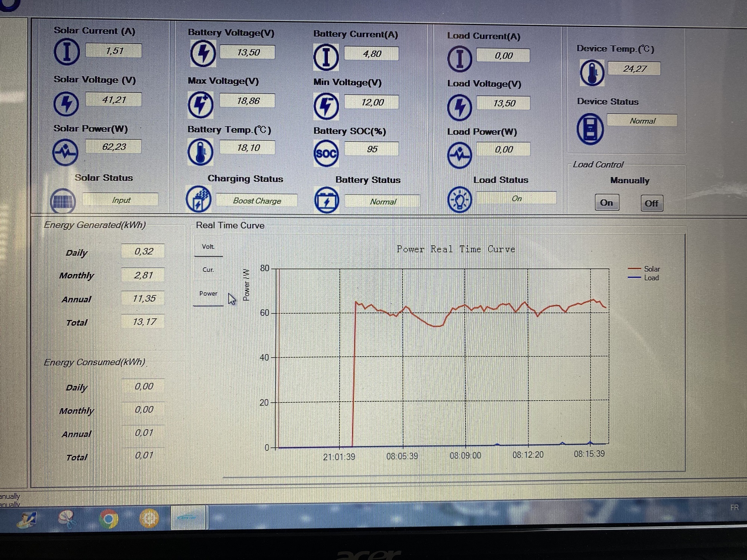747x560 pixels.
Task: Click the Load Status lightbulb icon
Action: (459, 200)
